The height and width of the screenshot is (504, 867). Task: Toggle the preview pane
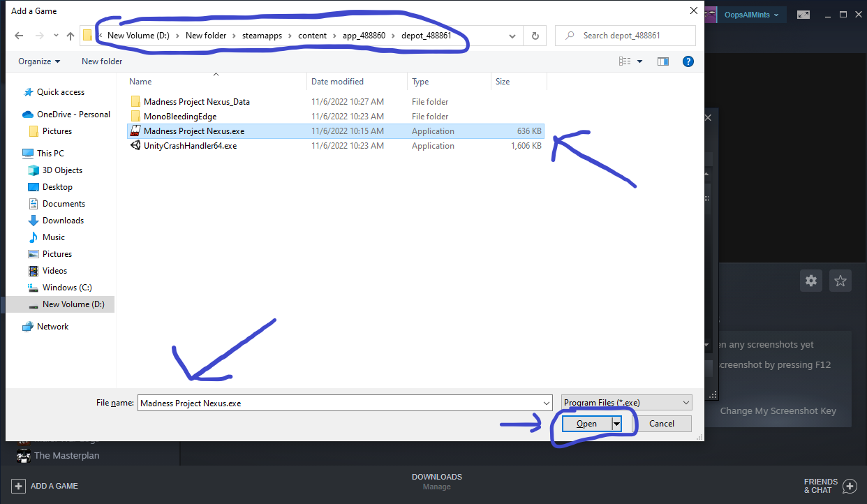663,61
